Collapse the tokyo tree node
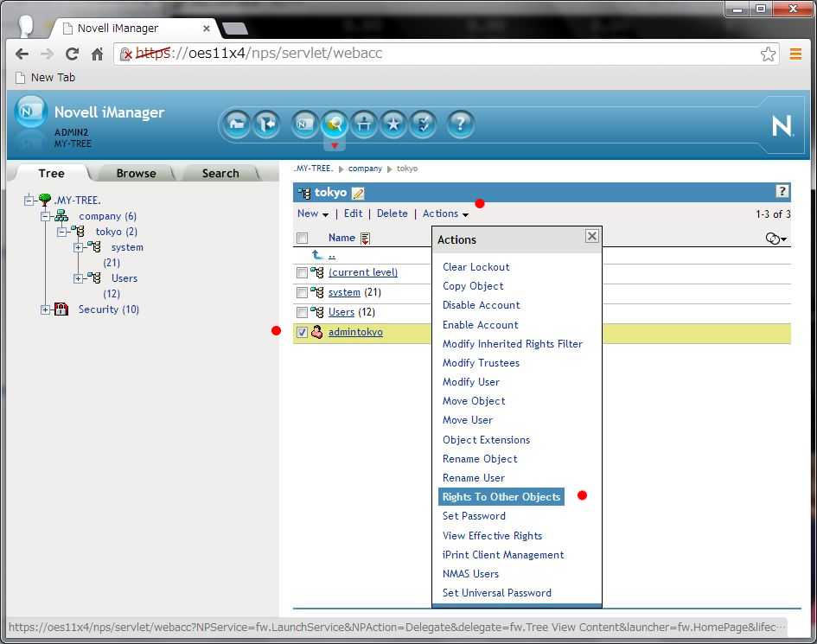Screen dimensions: 817x644 pos(61,232)
